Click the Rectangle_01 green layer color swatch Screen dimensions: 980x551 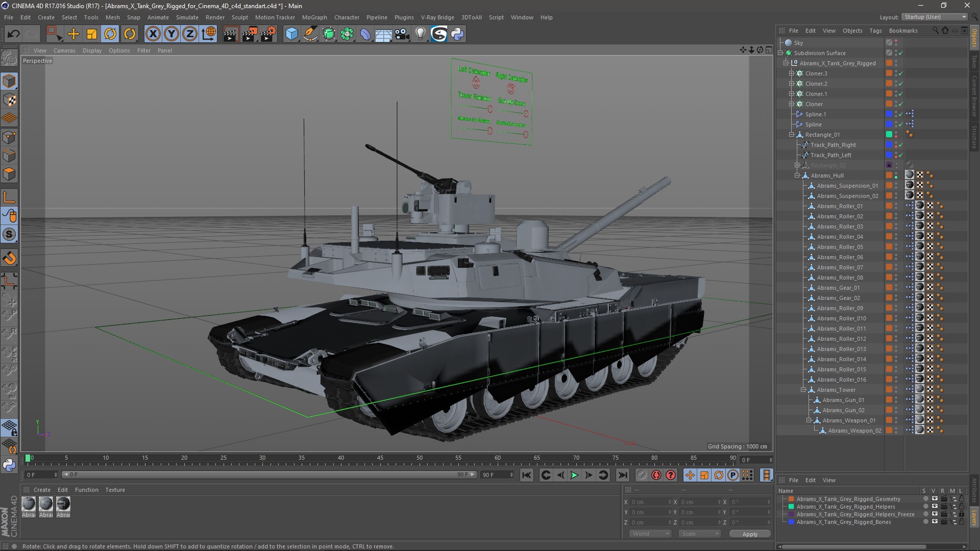(x=889, y=135)
